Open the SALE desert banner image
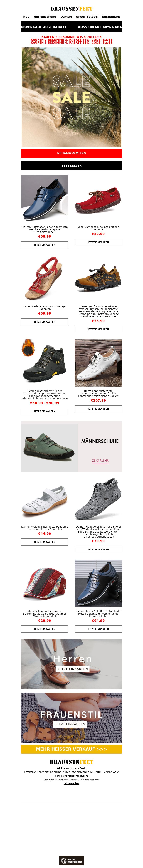The width and height of the screenshot is (143, 868). (71, 97)
